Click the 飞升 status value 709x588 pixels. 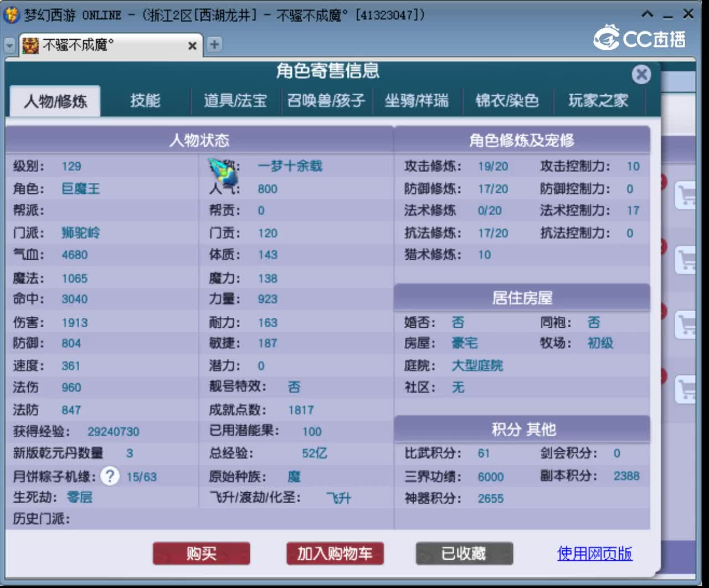click(x=338, y=498)
